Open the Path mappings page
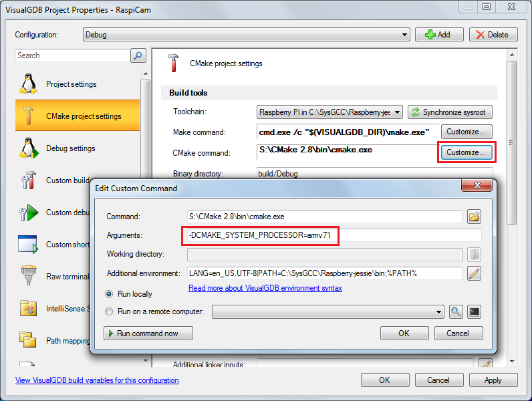532x401 pixels. tap(53, 340)
